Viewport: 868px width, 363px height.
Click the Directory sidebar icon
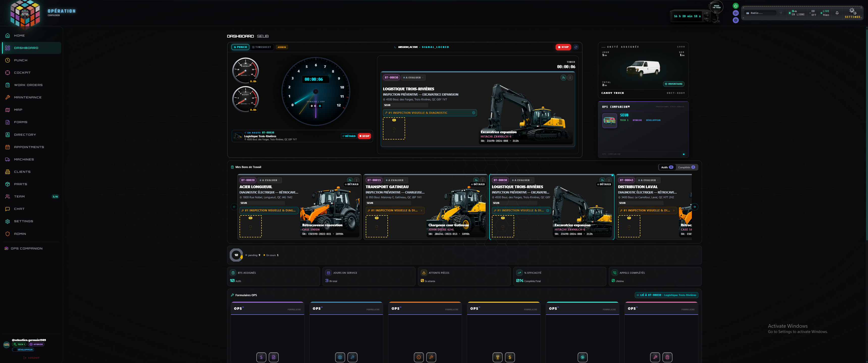[7, 135]
